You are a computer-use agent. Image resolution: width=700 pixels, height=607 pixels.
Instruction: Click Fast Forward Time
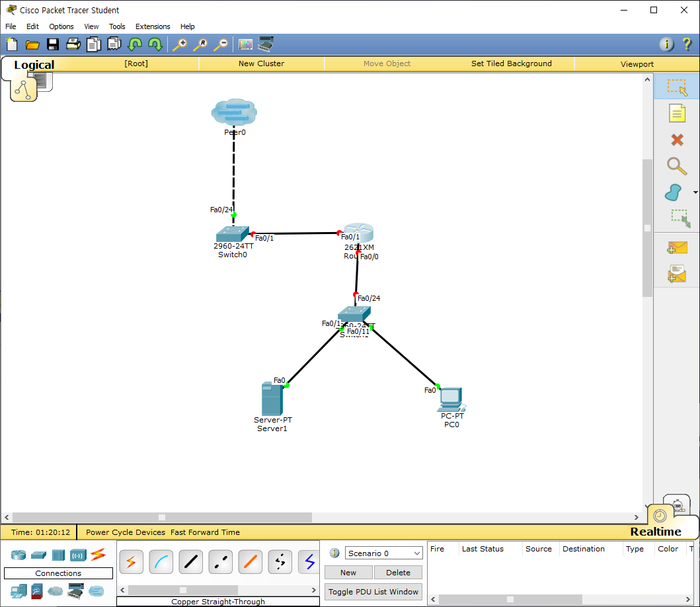pos(205,532)
